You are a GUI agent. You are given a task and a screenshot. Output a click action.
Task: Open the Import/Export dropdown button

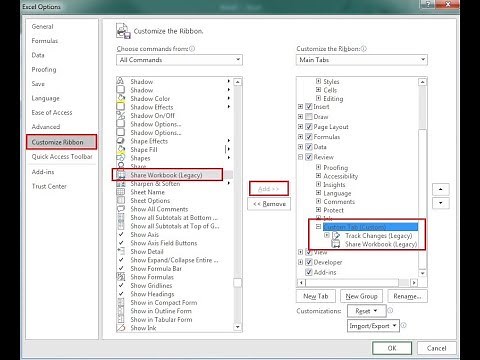pos(373,326)
